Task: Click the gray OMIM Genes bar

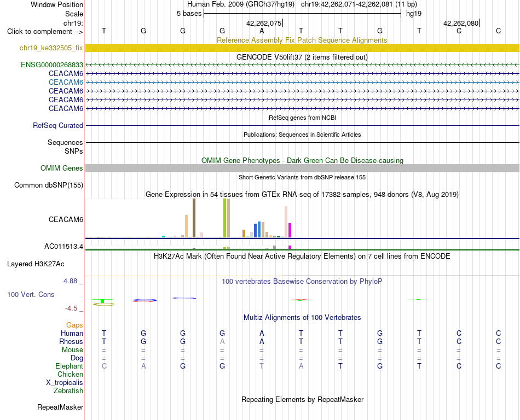Action: pyautogui.click(x=302, y=168)
